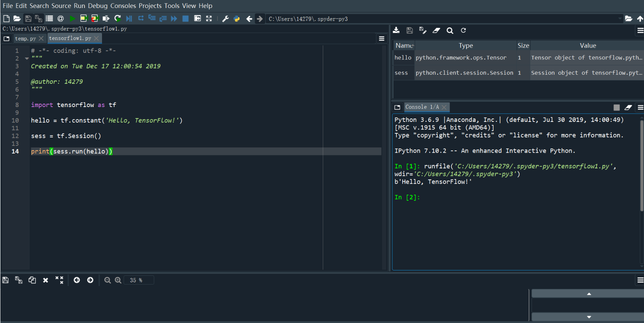This screenshot has height=323, width=644.
Task: Remove all variables with the eraser icon
Action: click(437, 30)
